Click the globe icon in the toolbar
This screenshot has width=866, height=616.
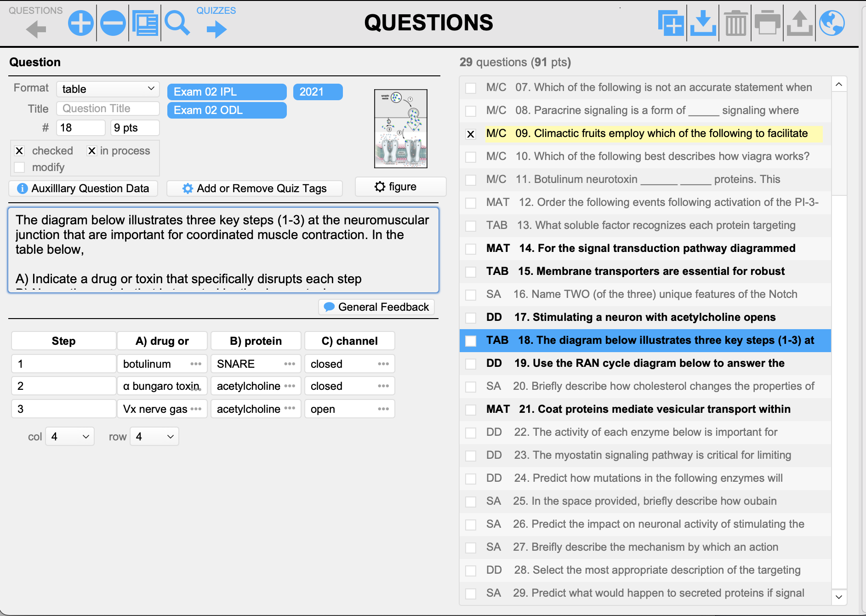pos(832,23)
